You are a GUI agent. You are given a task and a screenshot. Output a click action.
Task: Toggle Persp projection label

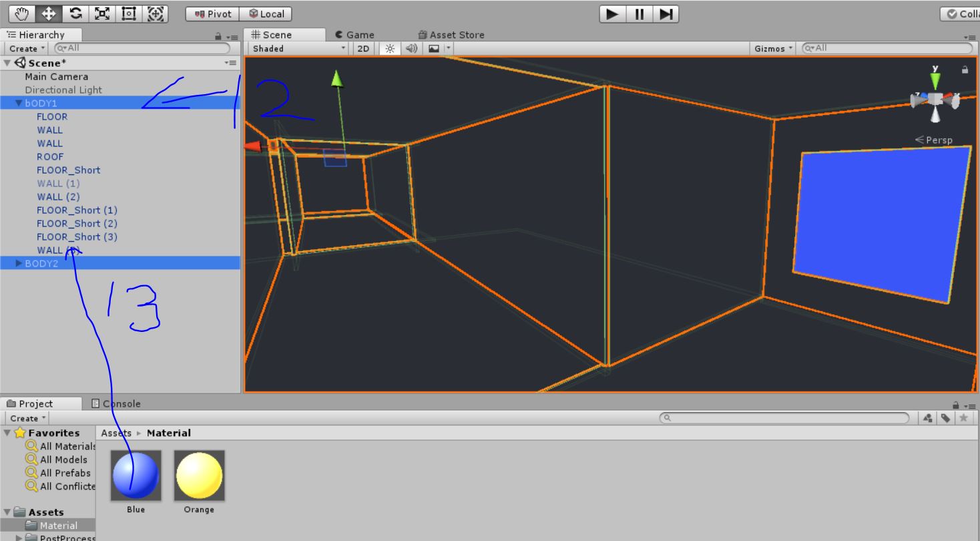click(934, 140)
